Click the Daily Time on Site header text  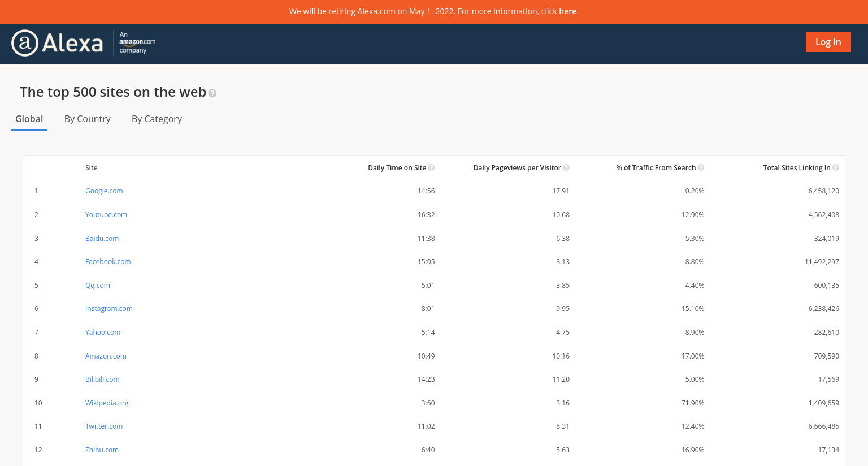pos(397,168)
